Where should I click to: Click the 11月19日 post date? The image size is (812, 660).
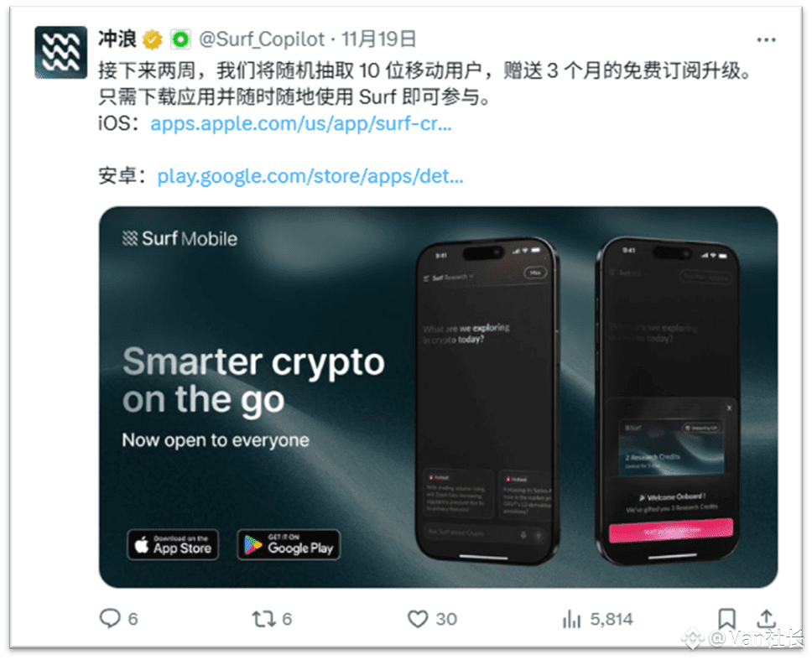pyautogui.click(x=378, y=39)
